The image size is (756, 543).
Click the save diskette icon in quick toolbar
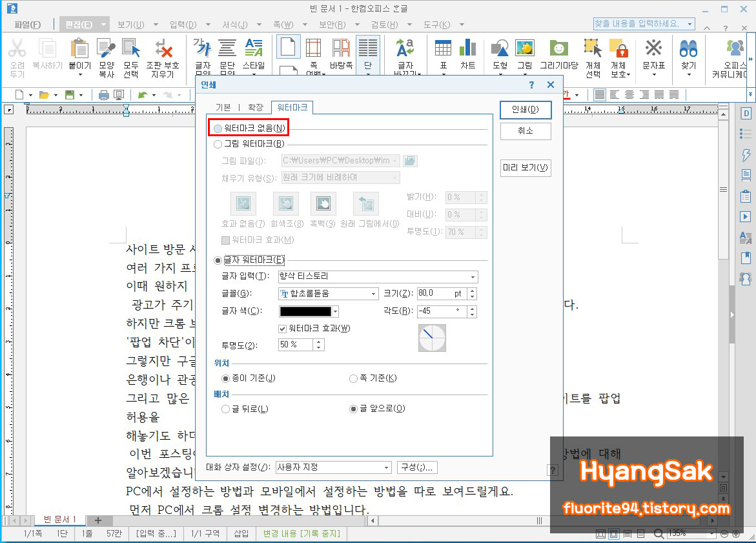click(x=70, y=95)
